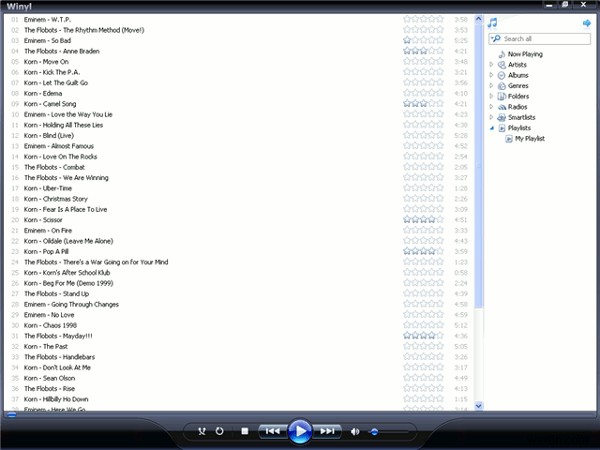Click the search magnifier icon
The image size is (600, 450).
click(496, 39)
